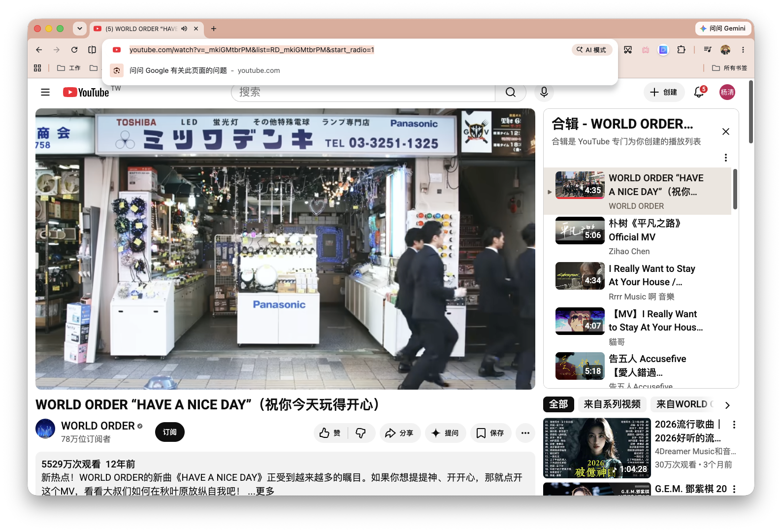Open the Extensions puzzle icon

(x=681, y=50)
